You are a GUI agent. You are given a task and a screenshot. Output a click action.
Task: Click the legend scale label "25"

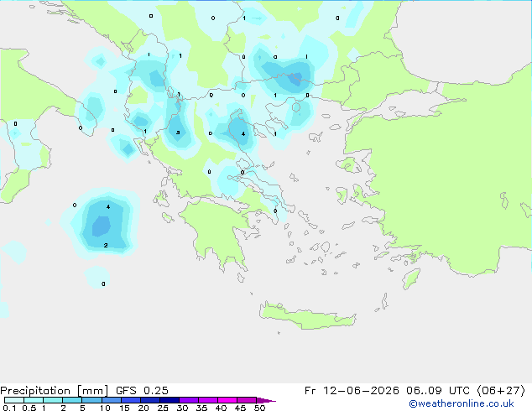click(163, 408)
